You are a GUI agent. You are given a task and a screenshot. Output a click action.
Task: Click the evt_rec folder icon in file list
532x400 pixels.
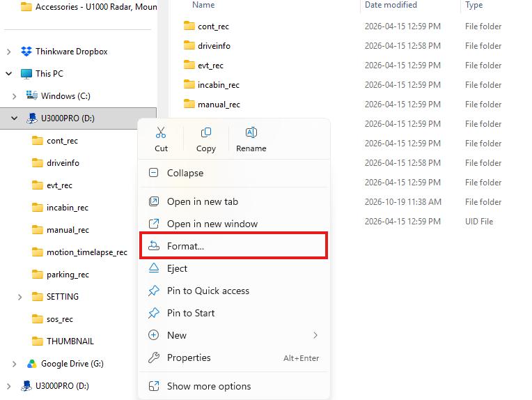click(x=189, y=65)
